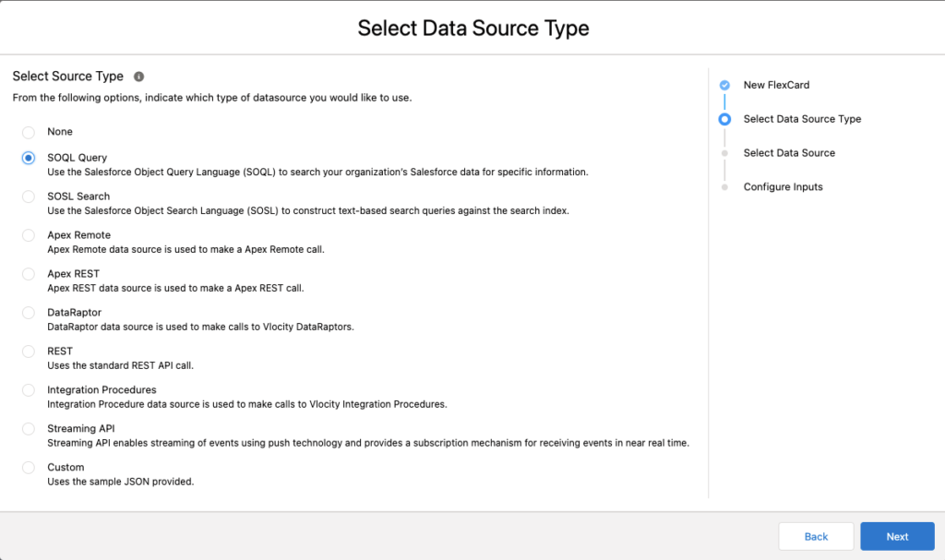
Task: Pick the Apex Remote radio button
Action: [x=29, y=235]
